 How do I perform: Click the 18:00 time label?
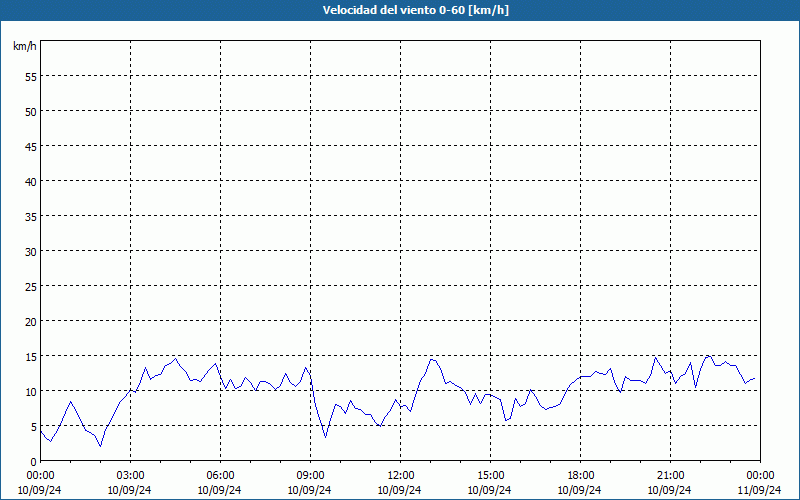coord(580,476)
